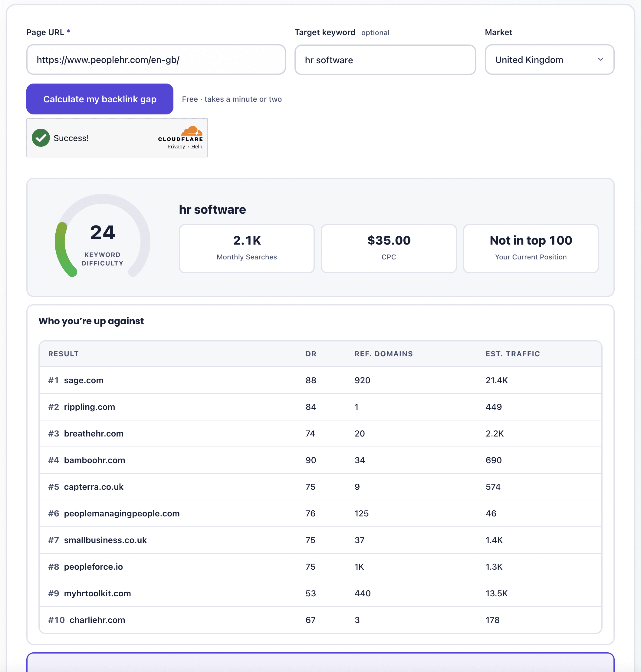This screenshot has width=641, height=672.
Task: Click the 125 ref domains for peoplemanagingpeople.com
Action: coord(361,513)
